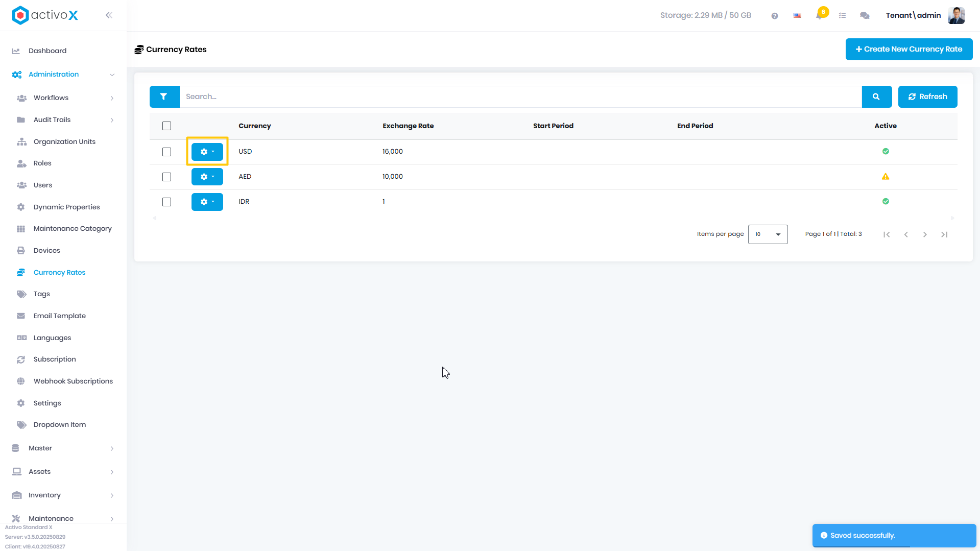The image size is (980, 551).
Task: Click the 10,000 exchange rate value
Action: tap(393, 177)
